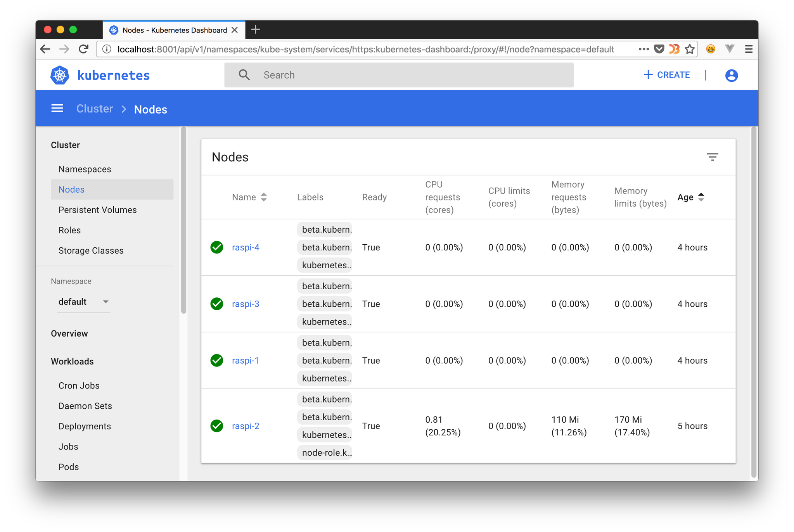Open the user account profile icon

point(731,75)
